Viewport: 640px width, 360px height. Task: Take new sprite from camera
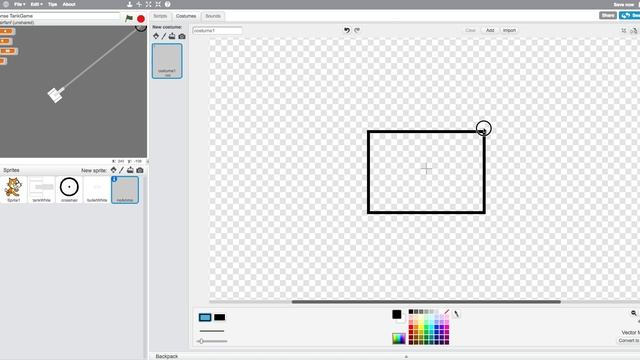[x=140, y=170]
